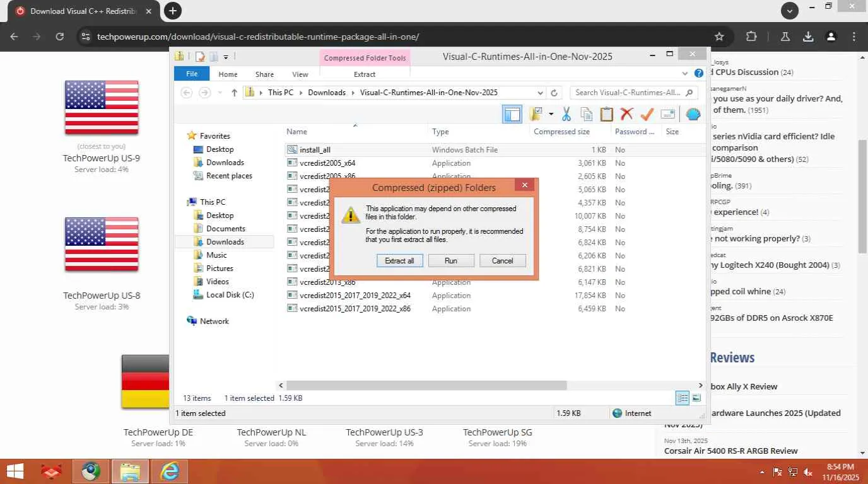This screenshot has height=484, width=868.
Task: Select Network in the navigation pane
Action: [x=214, y=321]
